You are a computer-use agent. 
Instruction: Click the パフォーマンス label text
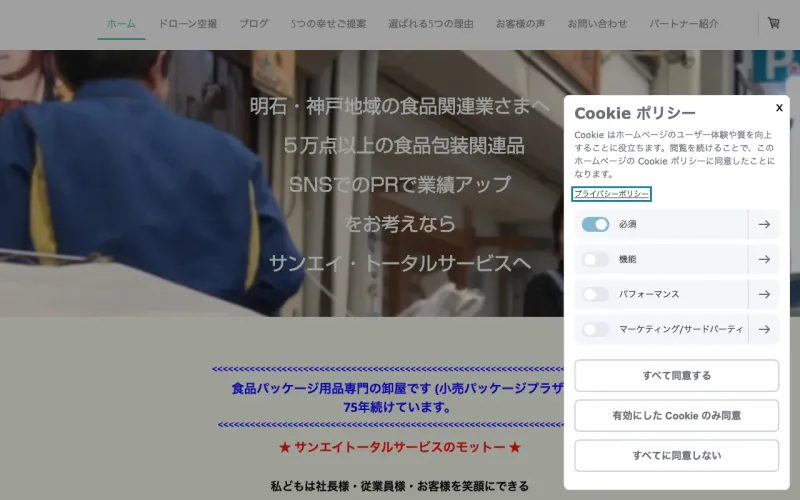point(649,294)
